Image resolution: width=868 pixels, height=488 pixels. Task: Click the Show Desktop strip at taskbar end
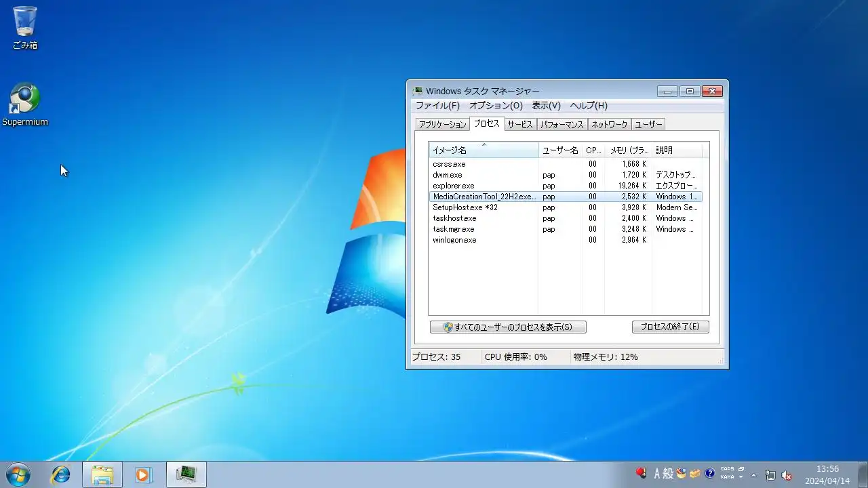pos(862,474)
